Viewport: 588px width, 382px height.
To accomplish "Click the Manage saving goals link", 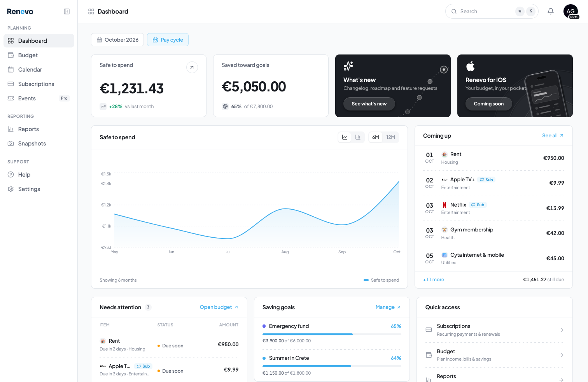I will [388, 307].
